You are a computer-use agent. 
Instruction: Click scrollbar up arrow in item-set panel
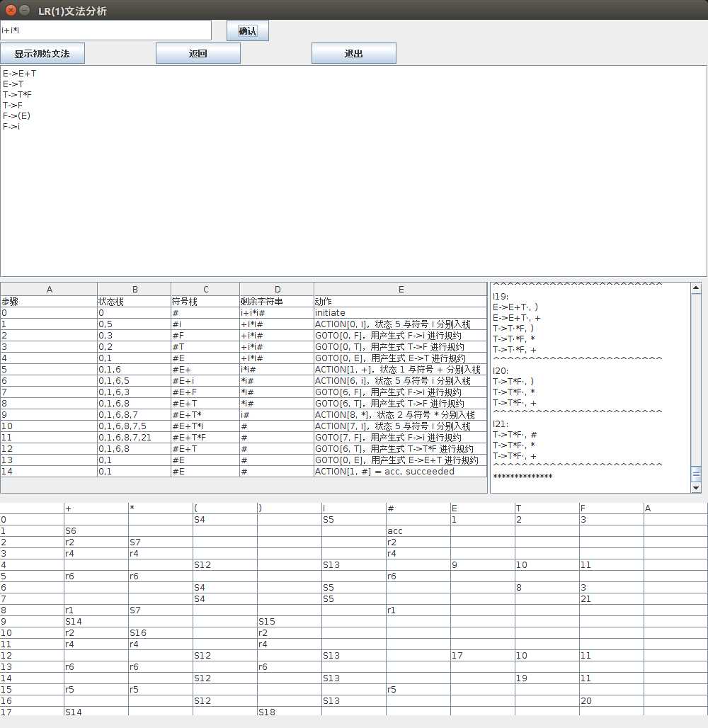tap(695, 288)
